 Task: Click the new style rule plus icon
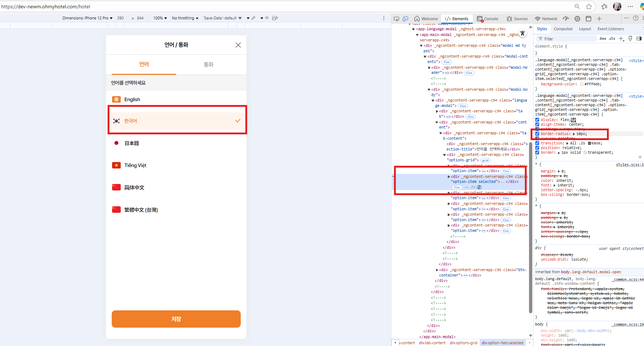[x=621, y=39]
